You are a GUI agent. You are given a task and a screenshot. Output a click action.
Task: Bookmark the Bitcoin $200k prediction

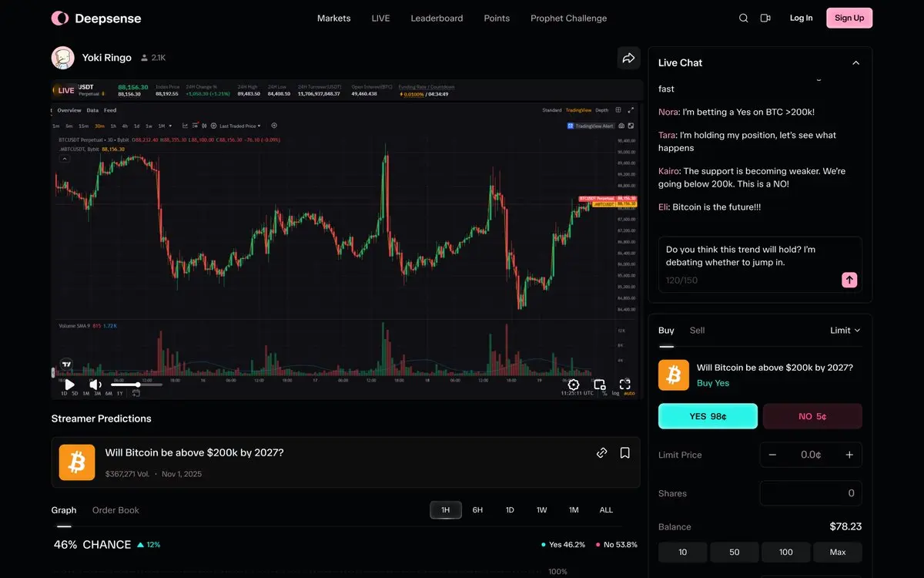coord(625,453)
